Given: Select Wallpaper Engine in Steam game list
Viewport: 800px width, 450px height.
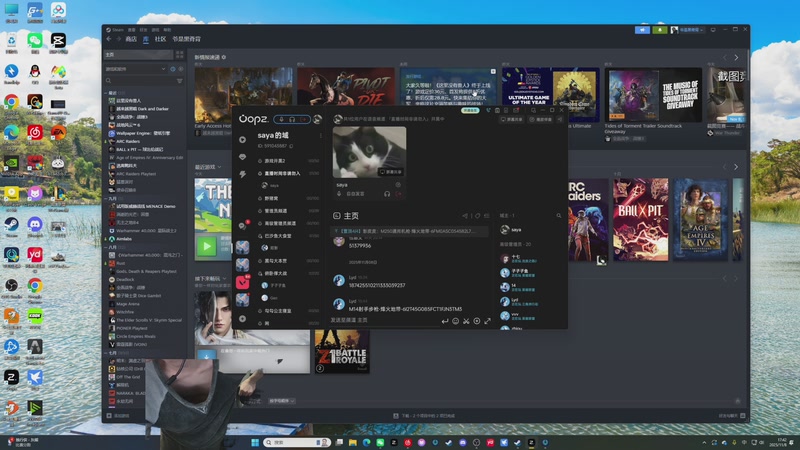Looking at the screenshot, I should click(142, 133).
